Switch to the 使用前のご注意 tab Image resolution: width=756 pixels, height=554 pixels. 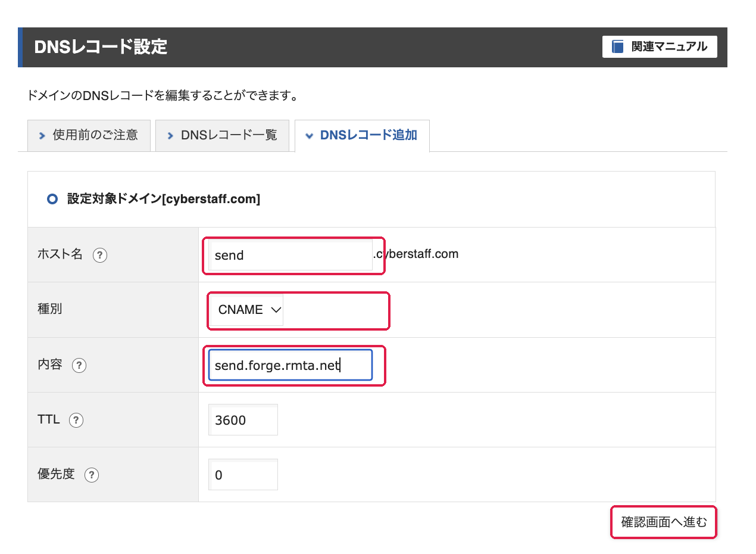tap(89, 135)
